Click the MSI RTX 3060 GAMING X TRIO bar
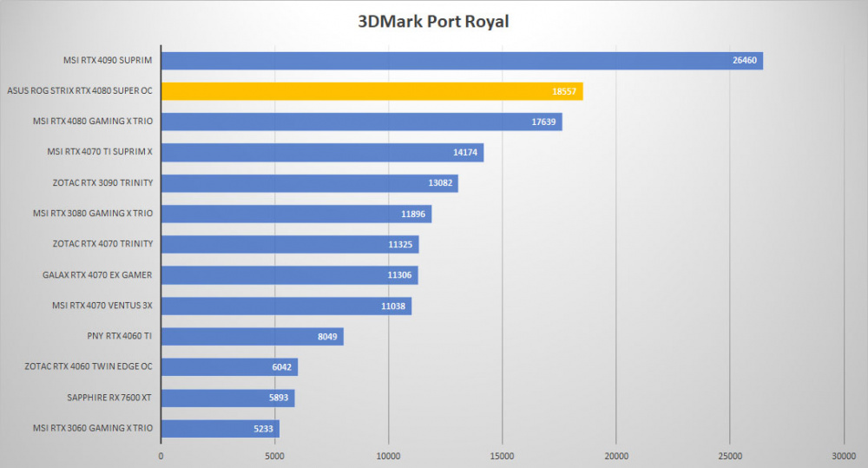Image resolution: width=868 pixels, height=468 pixels. click(x=220, y=428)
